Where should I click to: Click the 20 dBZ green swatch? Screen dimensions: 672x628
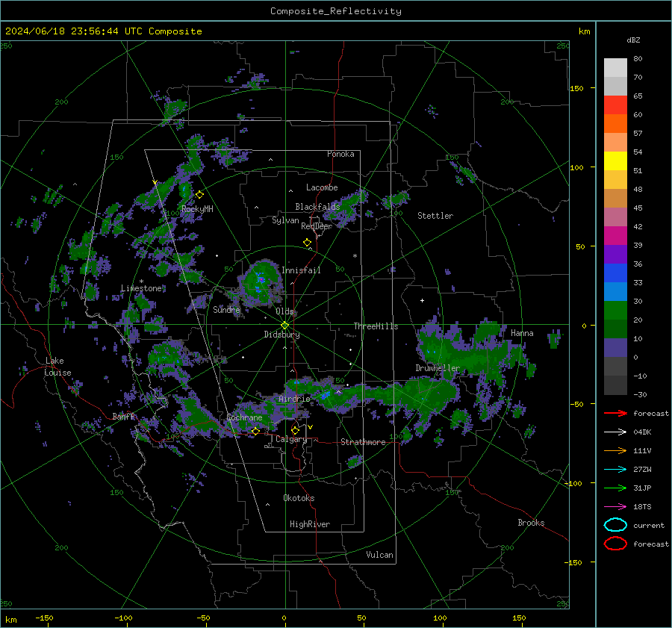[x=615, y=329]
